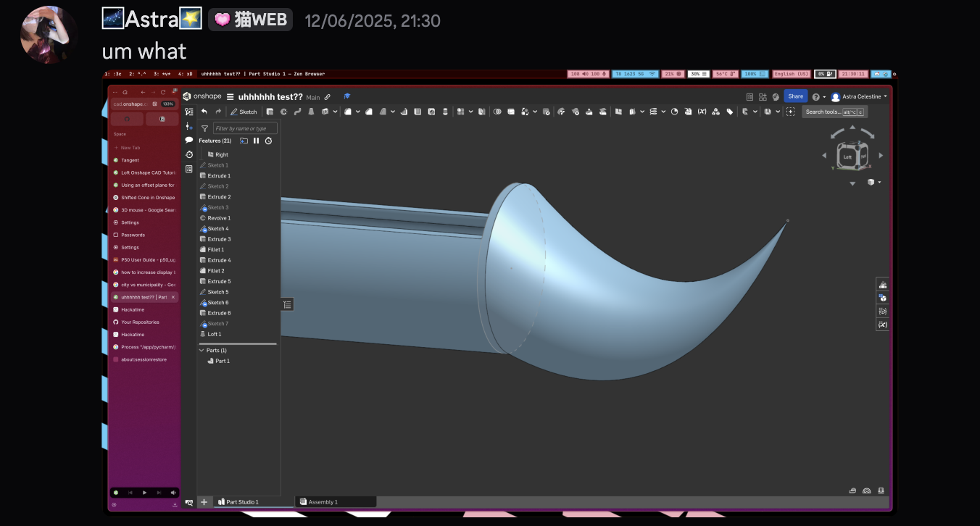Click the Loft tool icon in the toolbar
The width and height of the screenshot is (980, 526).
point(311,112)
